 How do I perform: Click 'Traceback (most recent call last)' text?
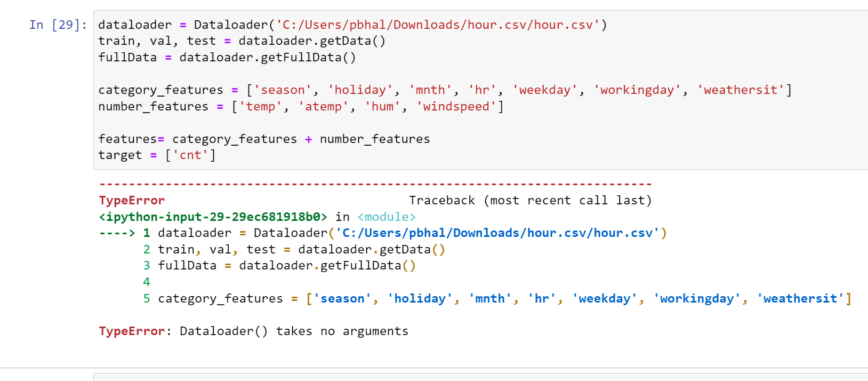(x=531, y=201)
